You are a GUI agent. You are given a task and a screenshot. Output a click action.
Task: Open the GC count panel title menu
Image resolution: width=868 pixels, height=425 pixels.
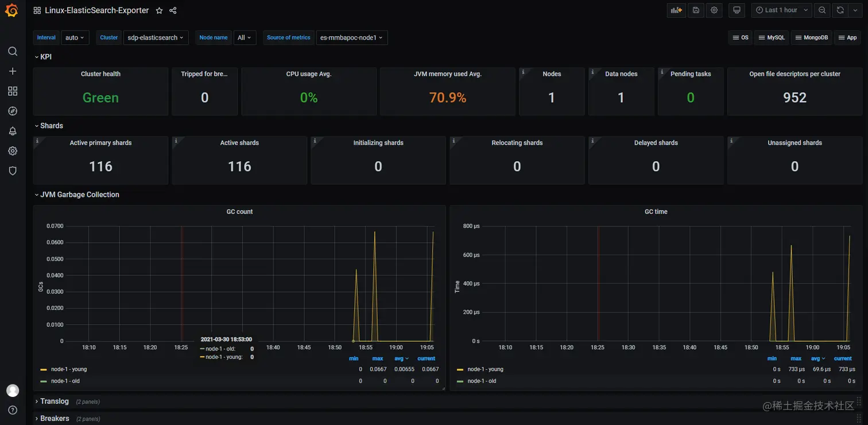point(239,212)
